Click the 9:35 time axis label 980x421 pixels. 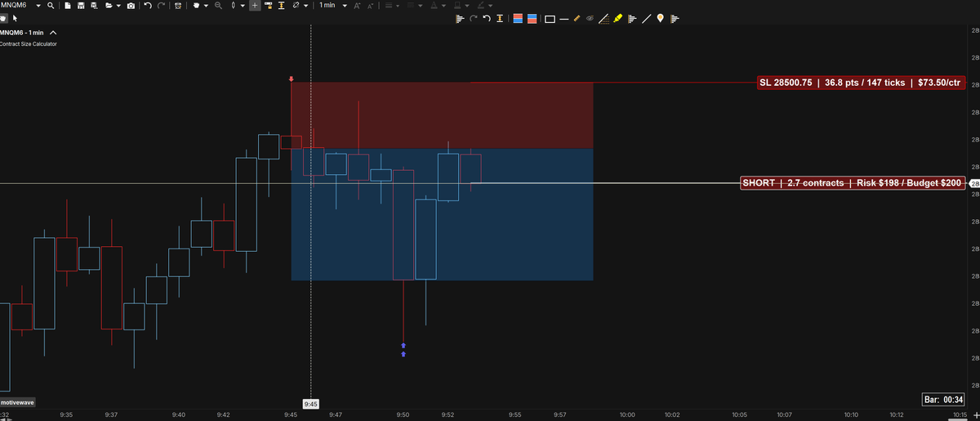[x=67, y=415]
